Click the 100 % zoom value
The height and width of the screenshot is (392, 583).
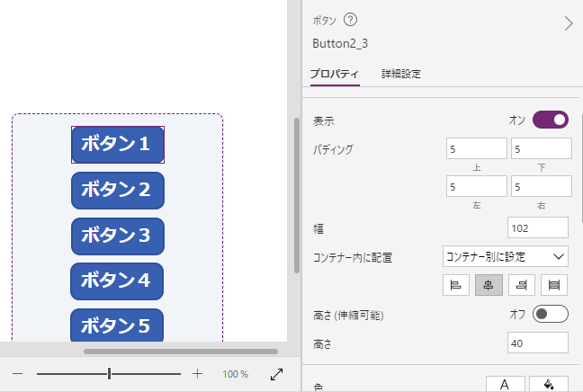(235, 374)
